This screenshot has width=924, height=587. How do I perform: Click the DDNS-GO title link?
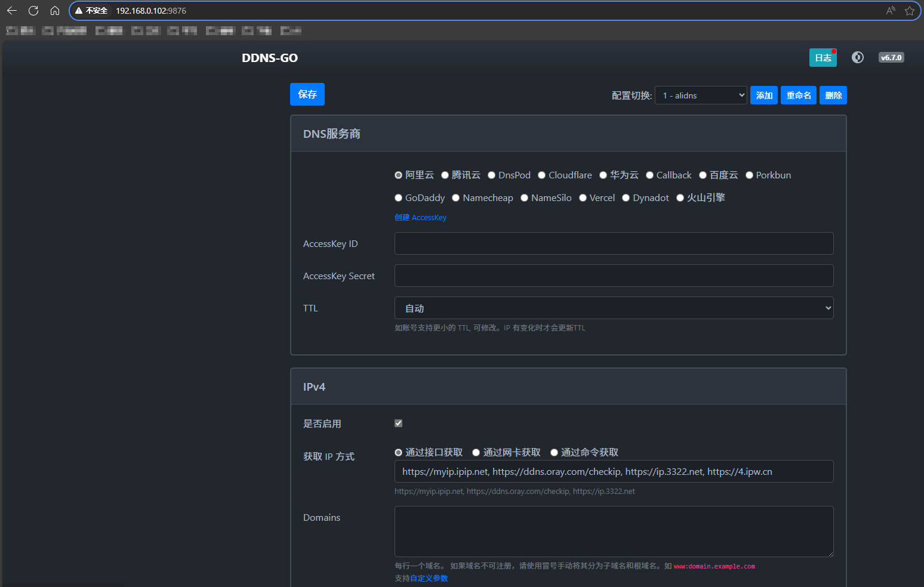[x=270, y=58]
